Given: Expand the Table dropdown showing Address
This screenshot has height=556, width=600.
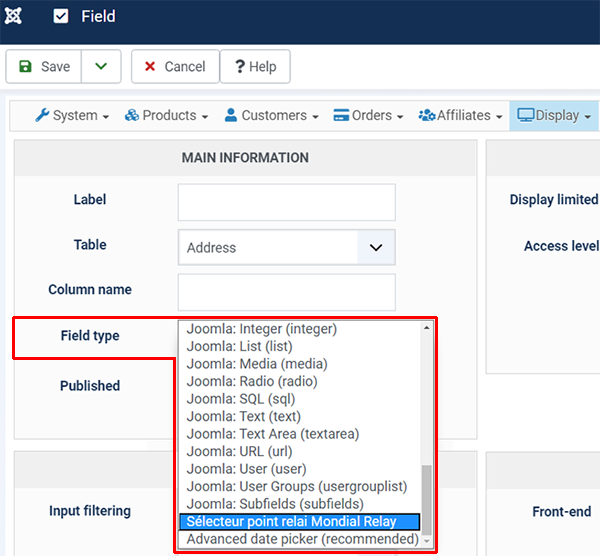Looking at the screenshot, I should click(x=287, y=247).
